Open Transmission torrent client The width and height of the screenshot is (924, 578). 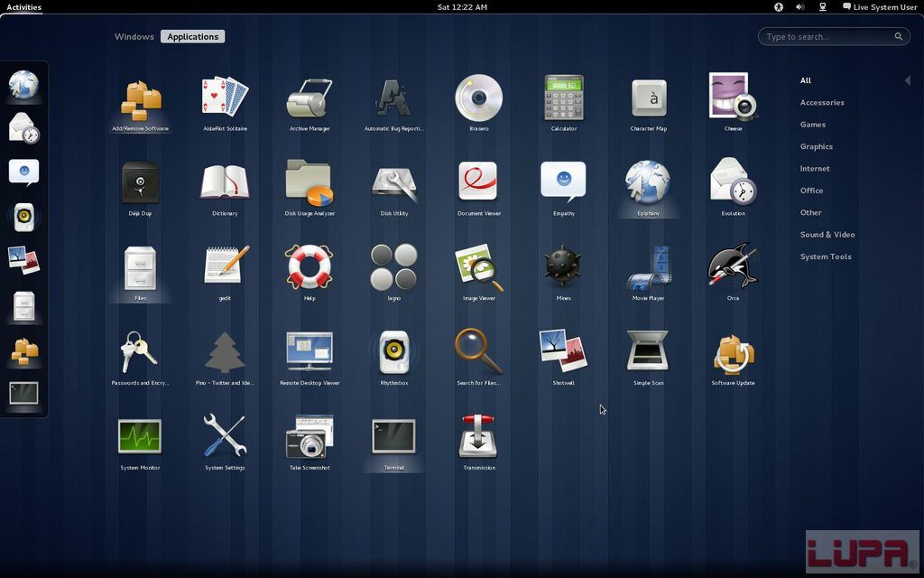[479, 443]
